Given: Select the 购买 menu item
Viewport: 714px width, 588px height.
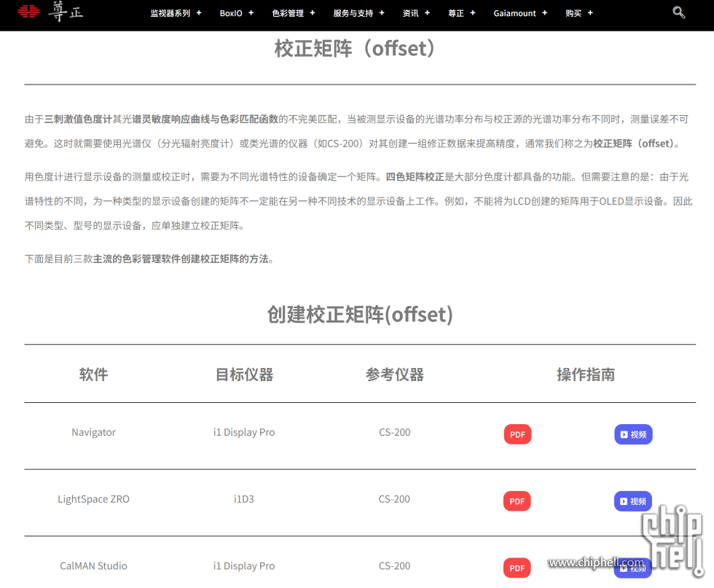Looking at the screenshot, I should pyautogui.click(x=573, y=13).
